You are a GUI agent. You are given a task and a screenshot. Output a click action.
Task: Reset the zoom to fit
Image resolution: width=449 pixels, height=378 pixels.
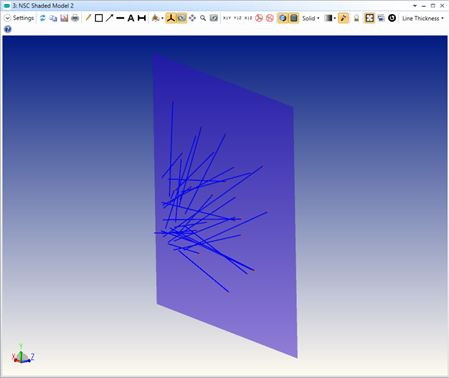pos(214,18)
